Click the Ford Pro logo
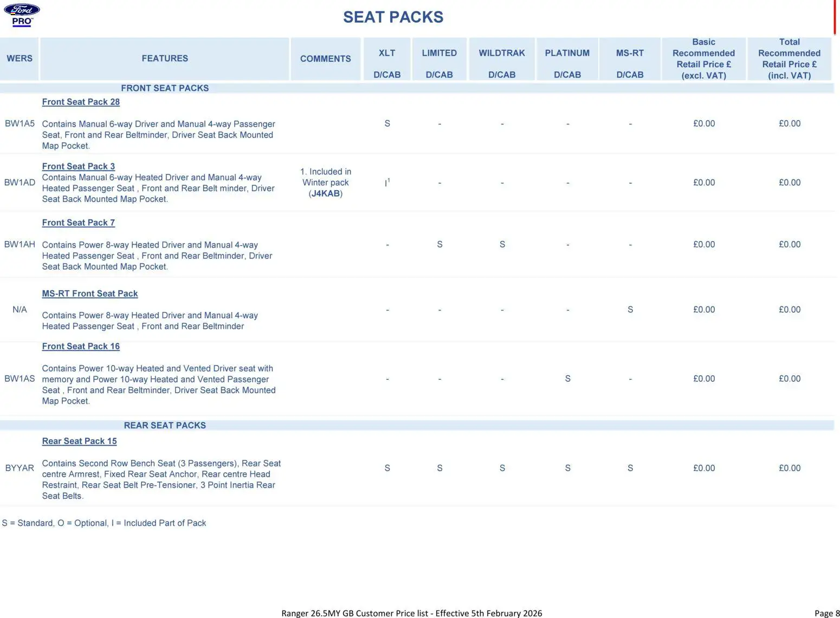Image resolution: width=840 pixels, height=618 pixels. tap(22, 15)
